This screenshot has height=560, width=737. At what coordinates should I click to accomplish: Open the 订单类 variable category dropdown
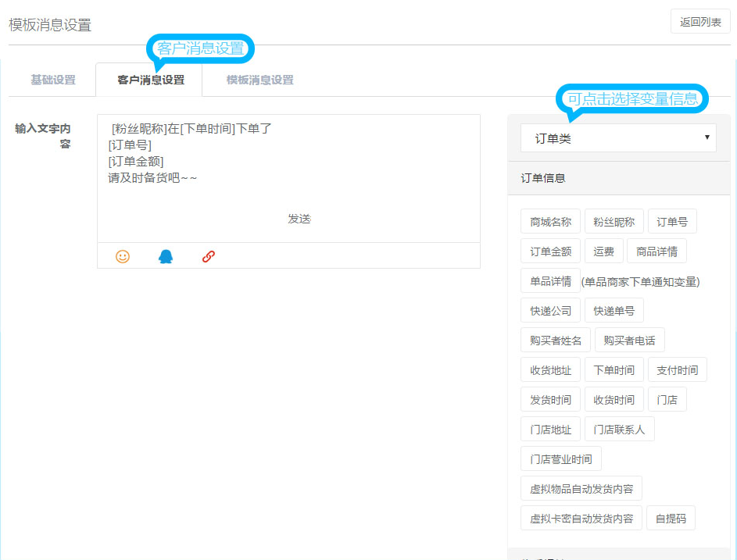pyautogui.click(x=618, y=138)
